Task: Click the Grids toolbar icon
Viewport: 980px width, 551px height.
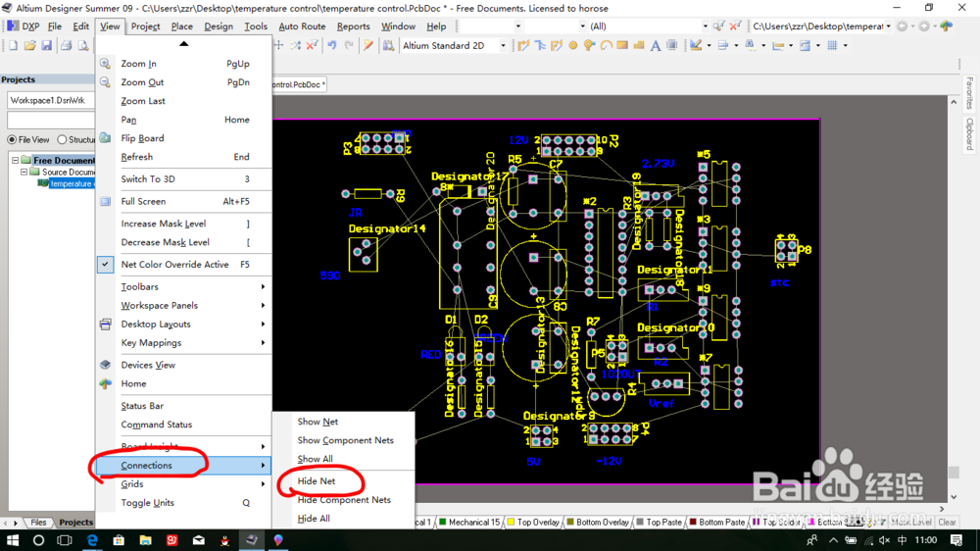Action: tap(832, 46)
